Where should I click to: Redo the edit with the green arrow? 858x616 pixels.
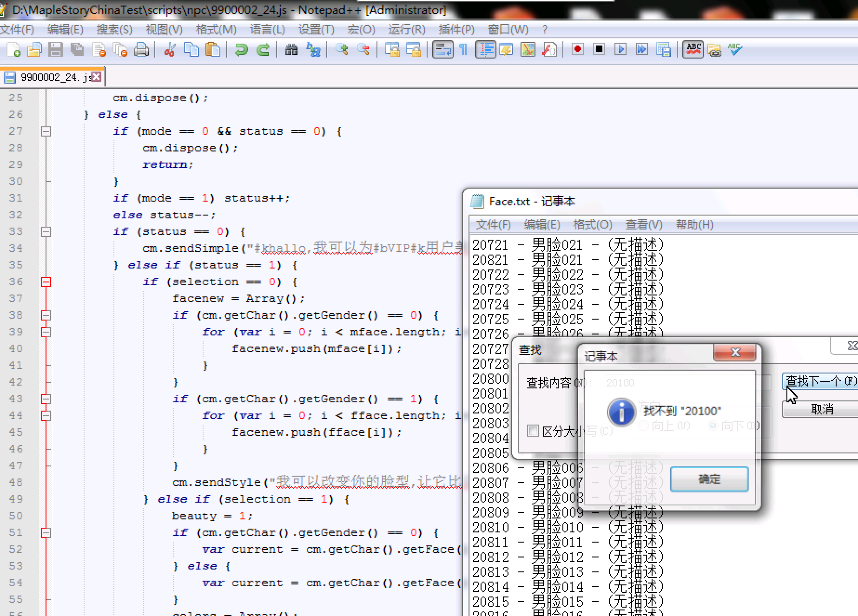click(x=263, y=50)
